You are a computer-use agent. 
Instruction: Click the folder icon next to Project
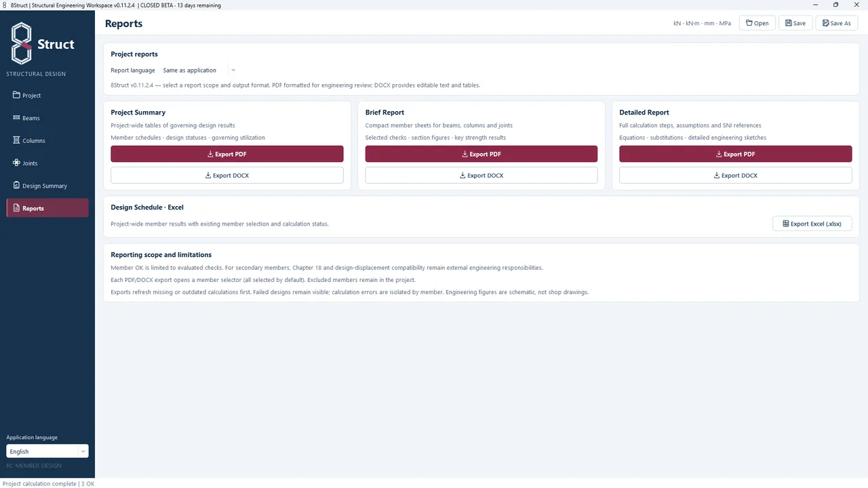click(17, 95)
